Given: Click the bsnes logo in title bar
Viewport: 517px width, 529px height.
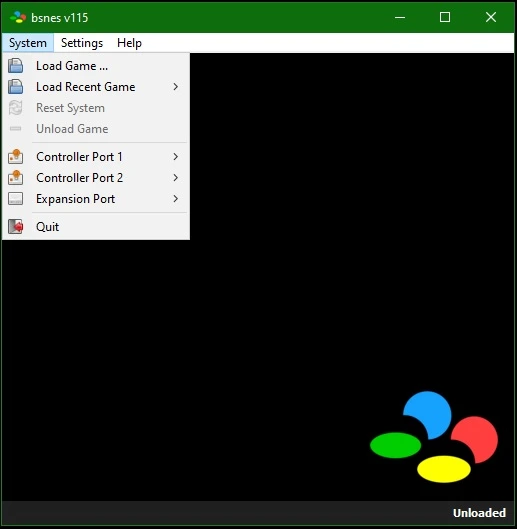Looking at the screenshot, I should 18,17.
